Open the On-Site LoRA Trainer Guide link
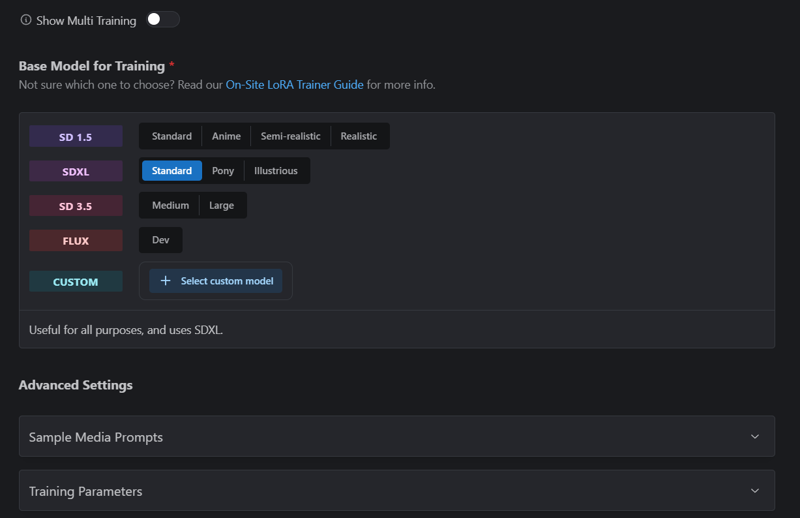 [294, 85]
